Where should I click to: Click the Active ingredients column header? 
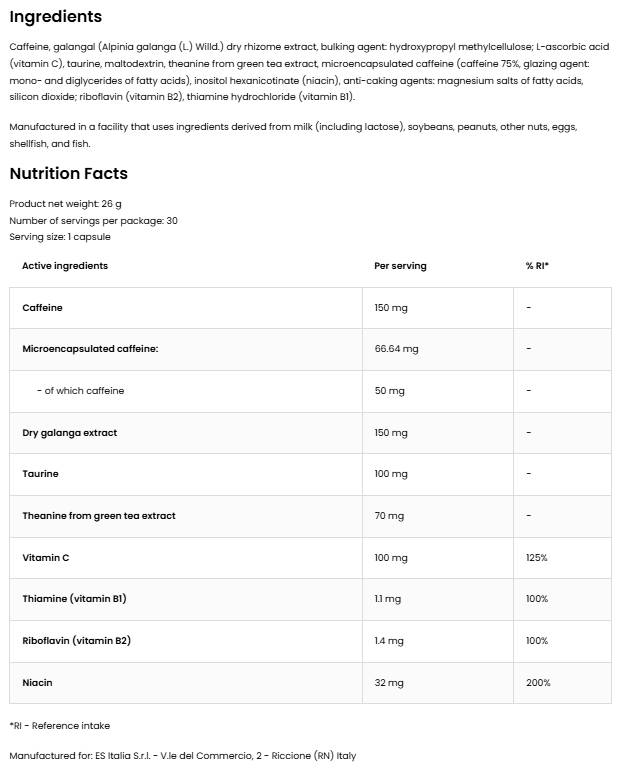(x=65, y=266)
